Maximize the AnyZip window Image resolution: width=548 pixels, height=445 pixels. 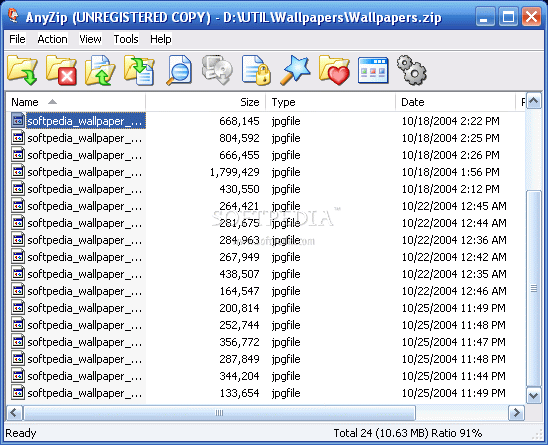pos(508,16)
